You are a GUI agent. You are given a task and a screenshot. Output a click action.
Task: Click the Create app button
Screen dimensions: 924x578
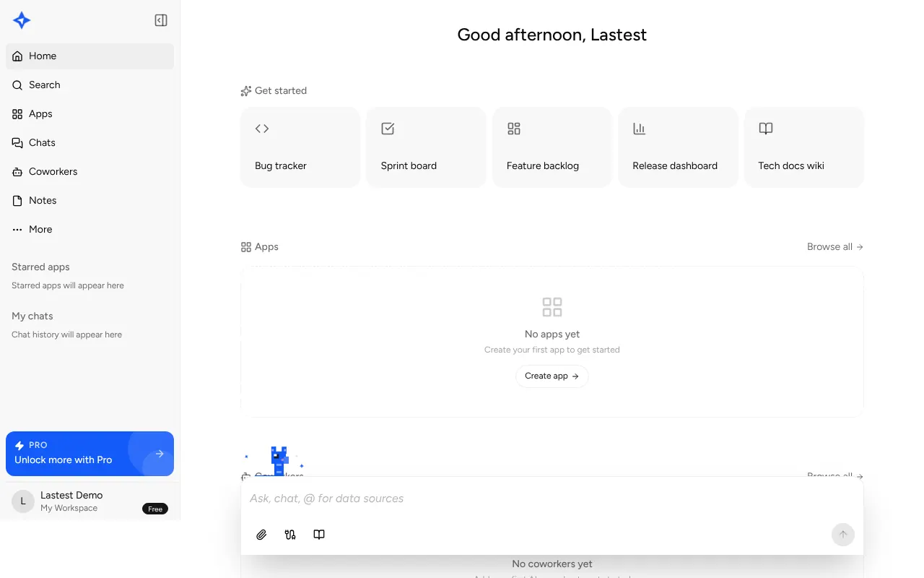coord(552,376)
